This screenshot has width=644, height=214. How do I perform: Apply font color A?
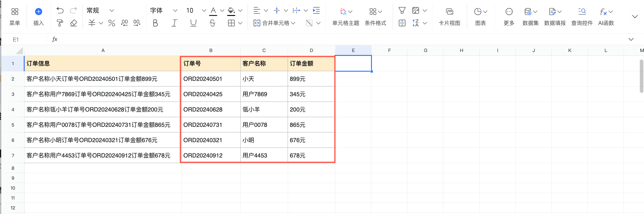(x=213, y=11)
